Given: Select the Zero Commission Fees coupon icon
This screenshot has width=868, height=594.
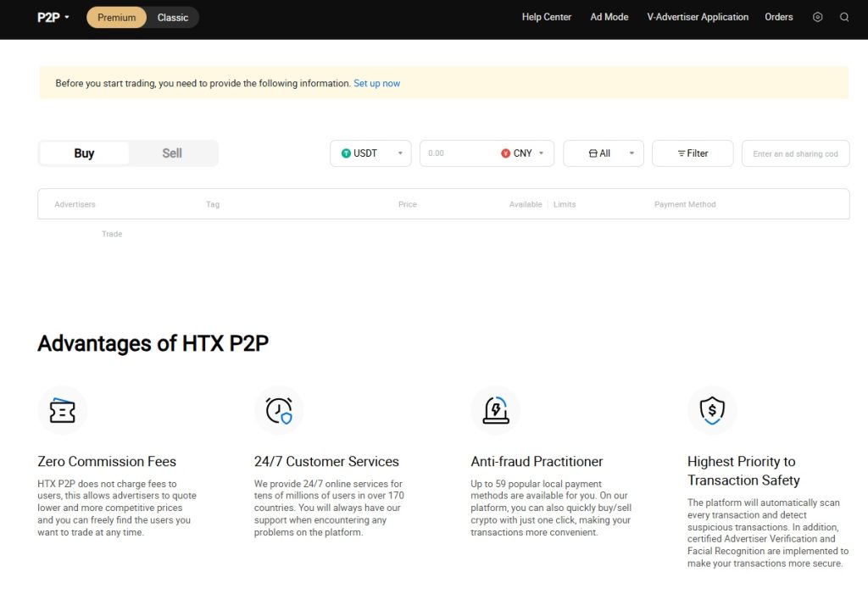Looking at the screenshot, I should pos(62,410).
